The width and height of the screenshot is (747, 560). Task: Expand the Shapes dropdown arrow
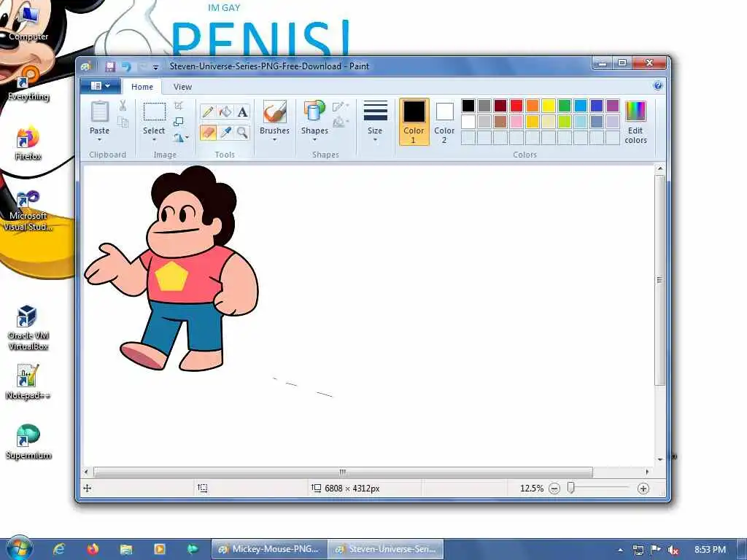pos(314,139)
